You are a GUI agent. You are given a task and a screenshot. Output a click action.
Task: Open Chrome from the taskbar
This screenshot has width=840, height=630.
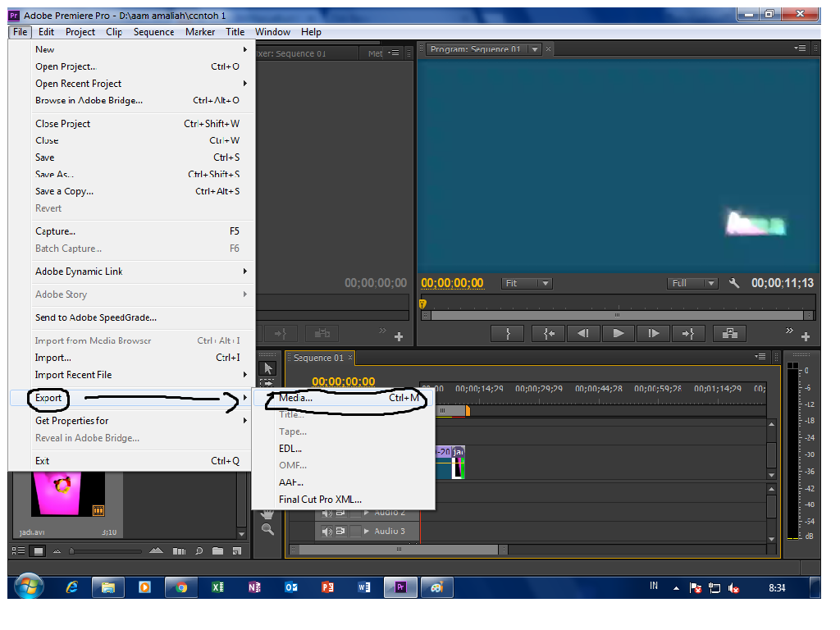(x=181, y=587)
